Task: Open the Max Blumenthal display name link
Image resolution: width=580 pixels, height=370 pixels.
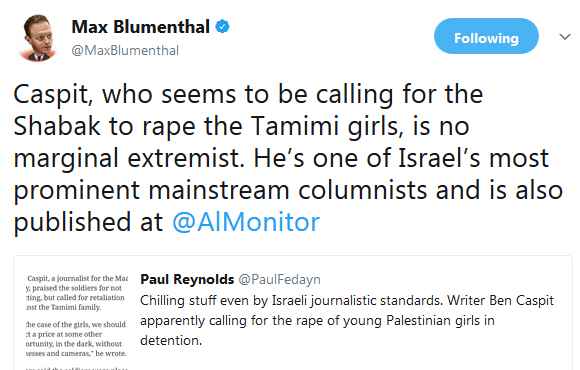Action: click(x=141, y=27)
